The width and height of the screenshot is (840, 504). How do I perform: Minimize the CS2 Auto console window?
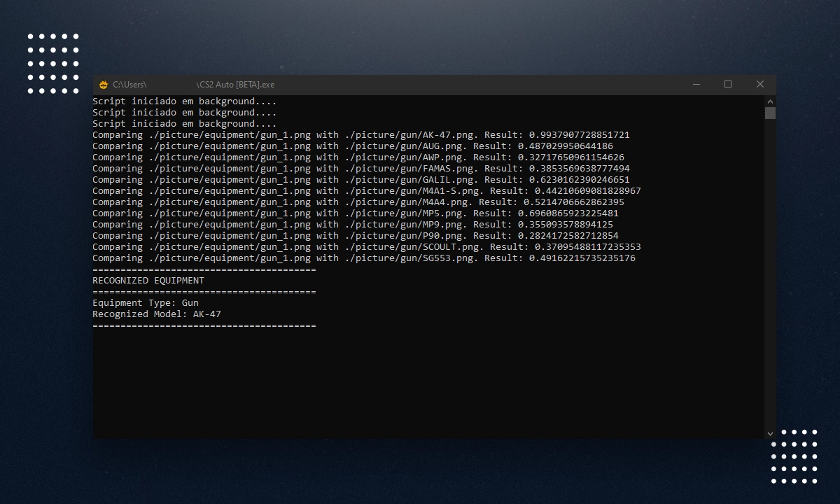click(x=696, y=84)
